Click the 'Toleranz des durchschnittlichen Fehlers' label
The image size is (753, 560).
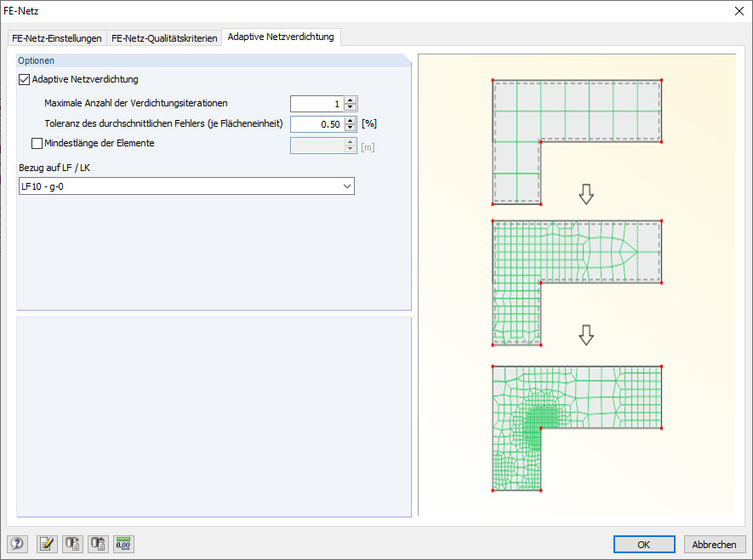163,123
